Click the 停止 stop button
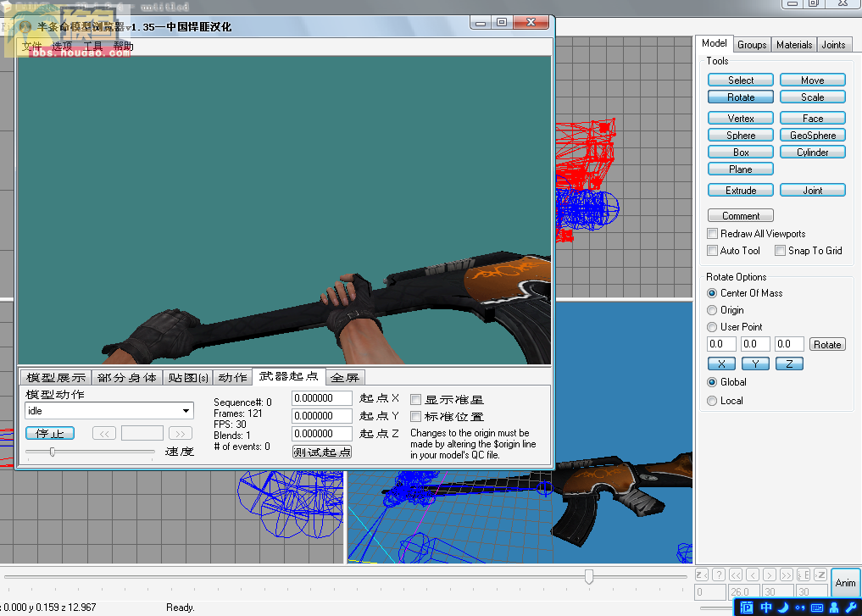This screenshot has height=616, width=862. [x=50, y=434]
